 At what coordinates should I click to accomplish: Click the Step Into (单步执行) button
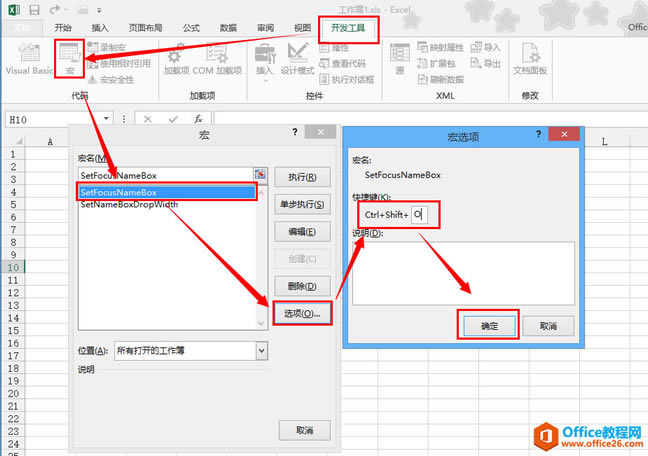coord(303,204)
